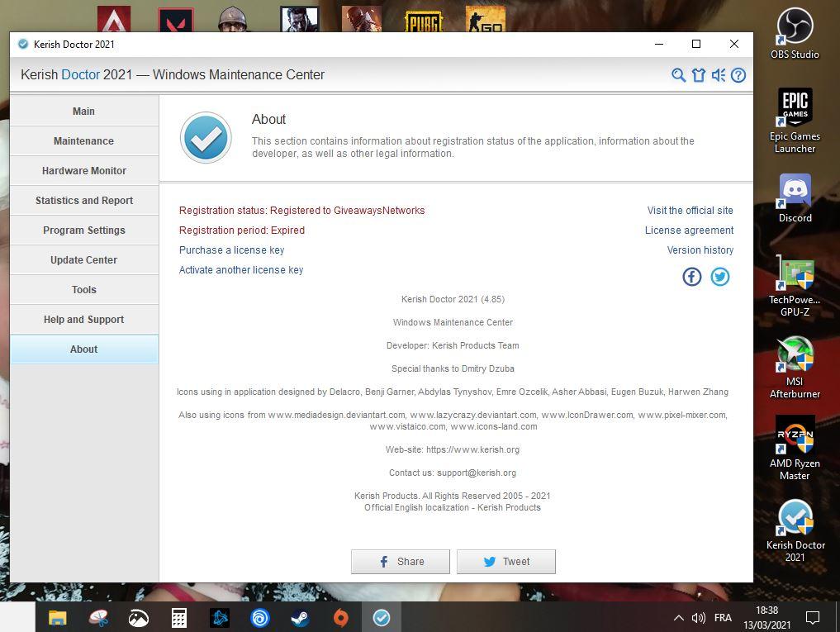
Task: Open the search magnifier icon in header
Action: coord(678,75)
